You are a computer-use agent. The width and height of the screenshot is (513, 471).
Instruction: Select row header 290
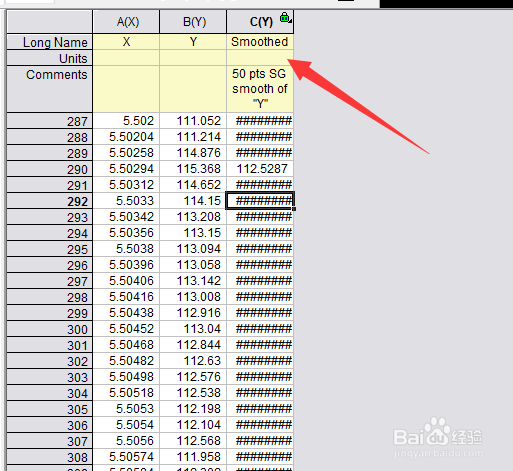[50, 169]
